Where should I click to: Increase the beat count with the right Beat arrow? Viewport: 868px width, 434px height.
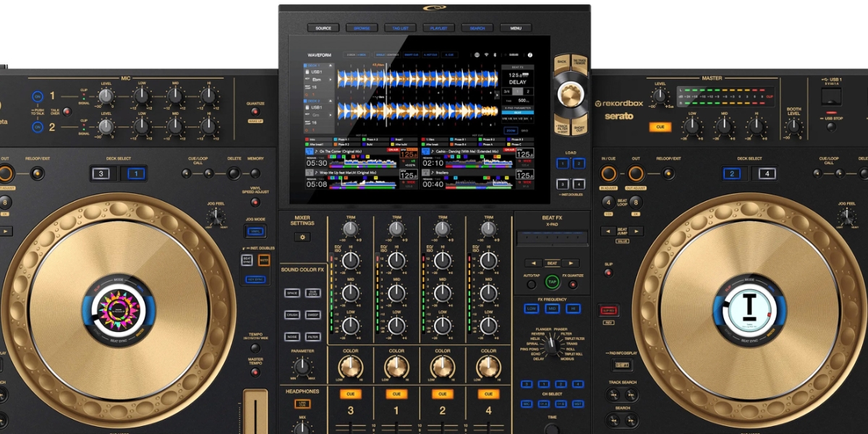(x=570, y=263)
